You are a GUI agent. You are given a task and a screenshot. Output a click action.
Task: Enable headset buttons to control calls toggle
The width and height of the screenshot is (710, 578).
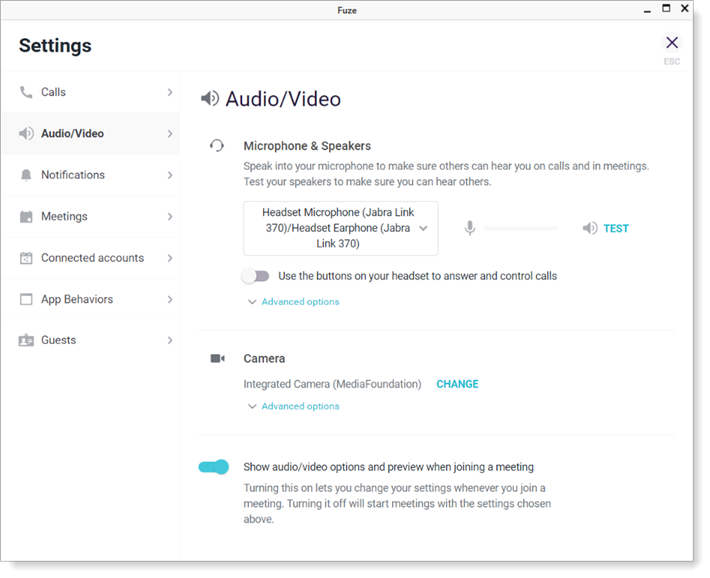click(256, 276)
